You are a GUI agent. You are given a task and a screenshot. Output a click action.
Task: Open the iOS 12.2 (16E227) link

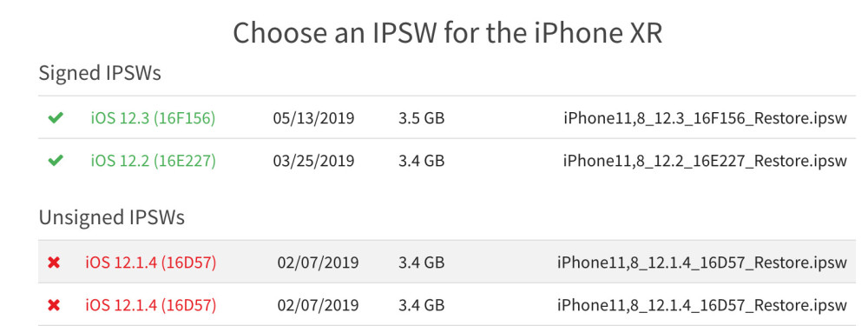[154, 161]
